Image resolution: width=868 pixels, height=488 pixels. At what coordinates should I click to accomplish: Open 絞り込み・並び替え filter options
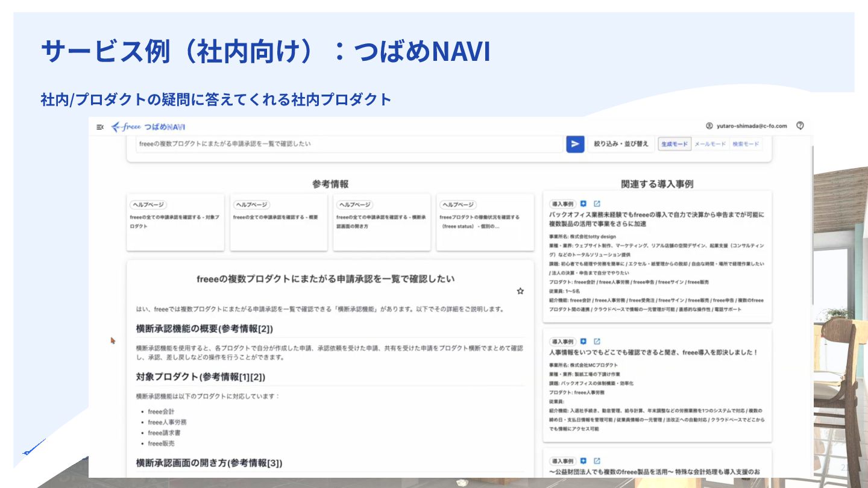pos(621,144)
